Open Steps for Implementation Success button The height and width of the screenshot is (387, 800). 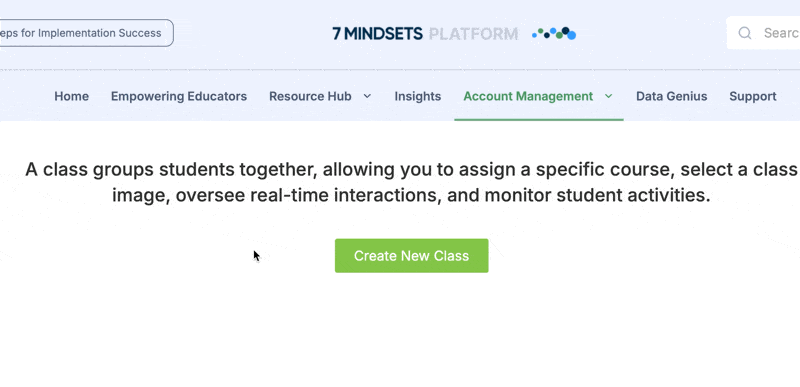[86, 33]
